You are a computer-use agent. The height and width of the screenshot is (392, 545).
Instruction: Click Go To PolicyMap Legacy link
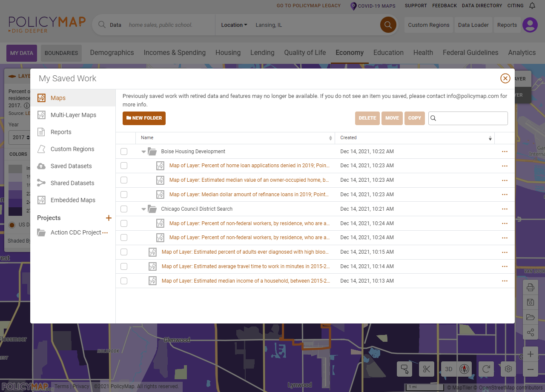coord(309,6)
